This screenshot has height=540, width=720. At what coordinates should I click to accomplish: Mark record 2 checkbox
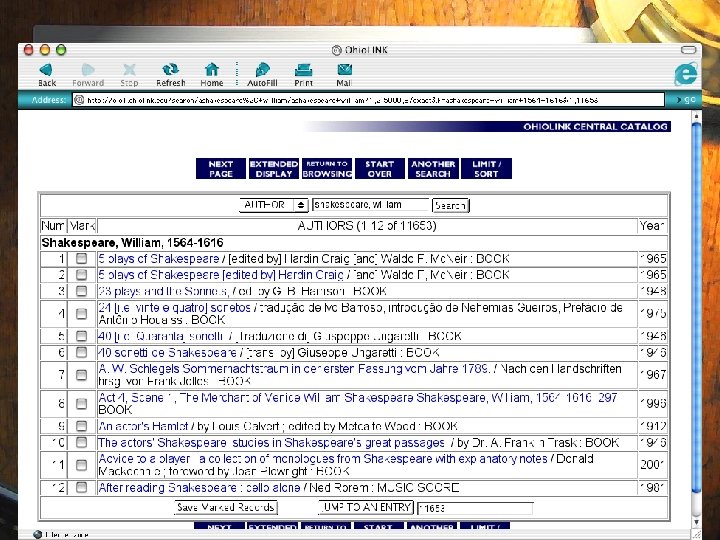tap(81, 275)
